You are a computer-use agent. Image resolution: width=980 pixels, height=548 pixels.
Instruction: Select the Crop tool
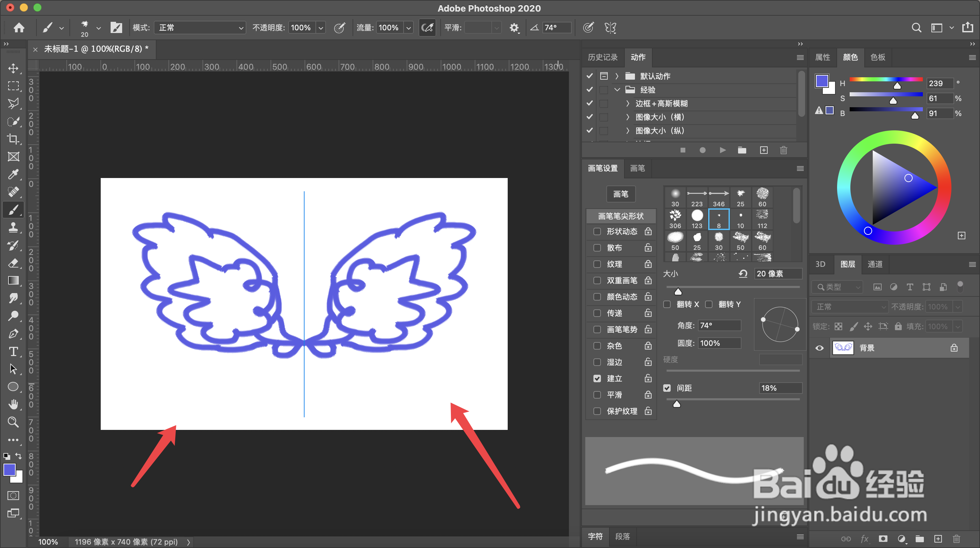[13, 139]
